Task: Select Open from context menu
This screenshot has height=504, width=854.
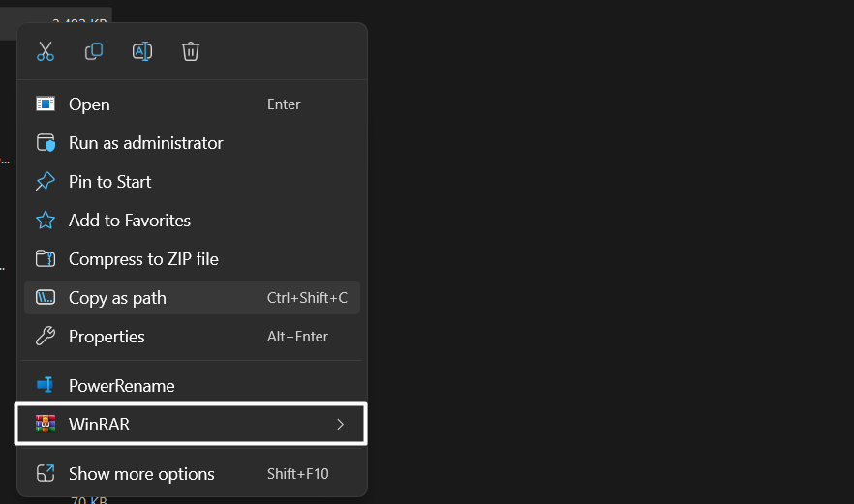Action: coord(89,104)
